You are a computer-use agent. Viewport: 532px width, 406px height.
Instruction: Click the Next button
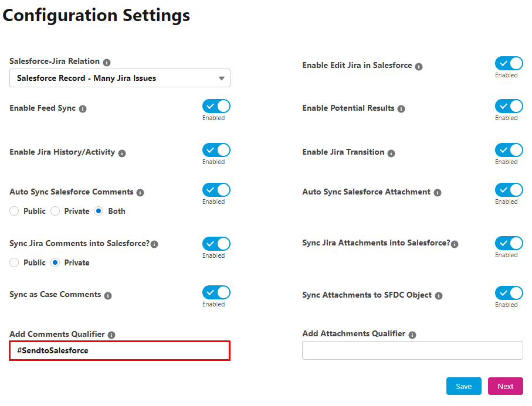505,386
